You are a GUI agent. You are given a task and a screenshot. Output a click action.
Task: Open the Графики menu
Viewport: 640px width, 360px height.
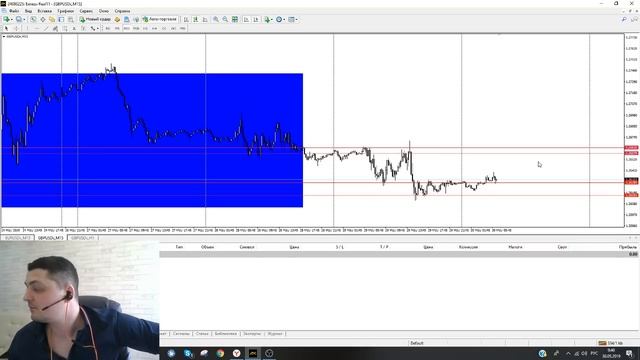coord(65,11)
